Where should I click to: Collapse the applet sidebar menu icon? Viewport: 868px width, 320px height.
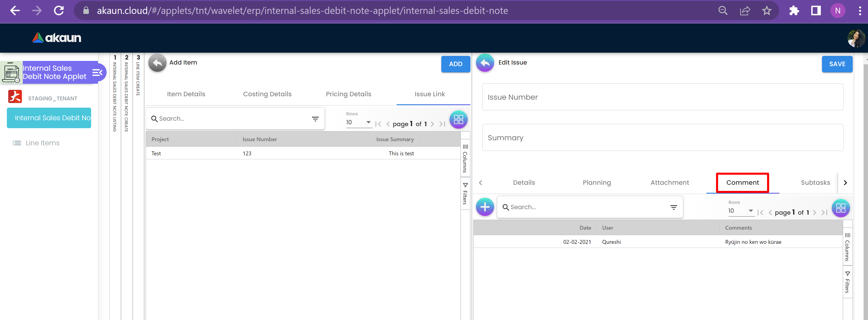97,72
